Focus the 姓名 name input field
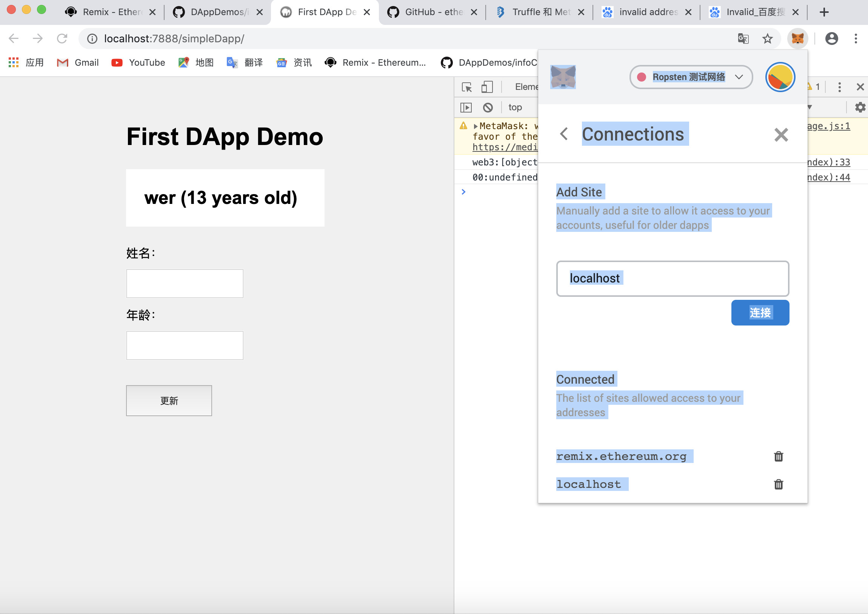868x614 pixels. click(x=185, y=283)
